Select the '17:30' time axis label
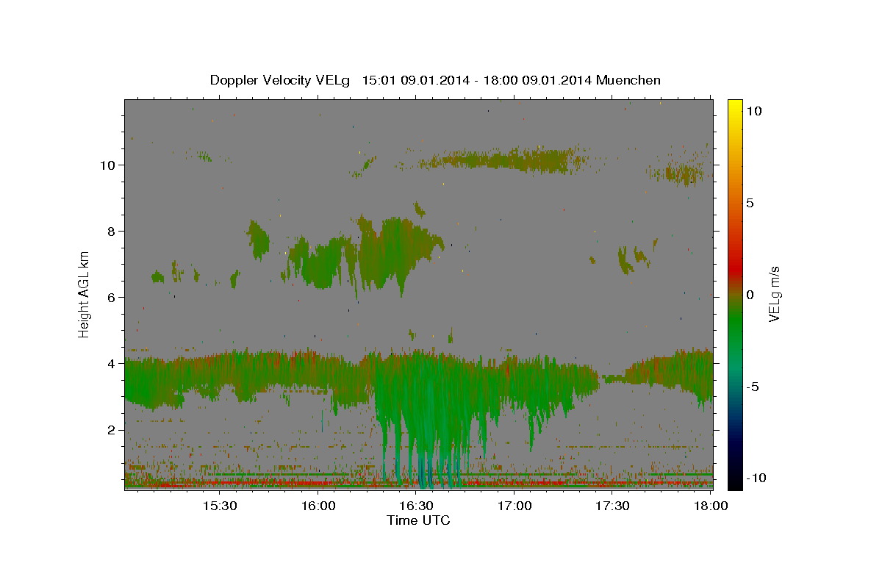This screenshot has width=882, height=588. click(612, 506)
